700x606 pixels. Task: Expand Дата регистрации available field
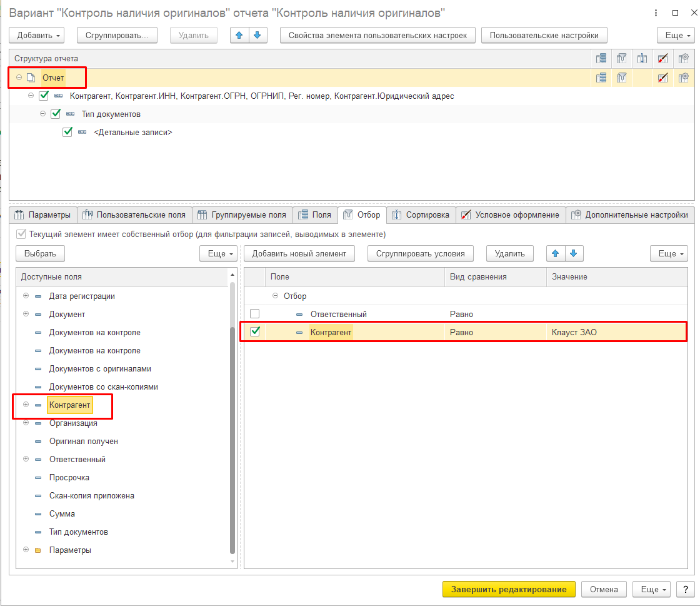26,296
